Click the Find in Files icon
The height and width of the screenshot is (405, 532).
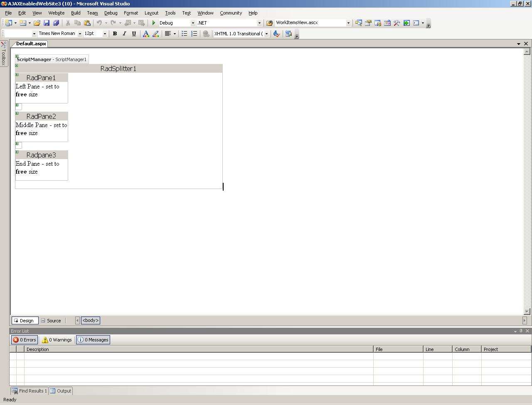[269, 23]
